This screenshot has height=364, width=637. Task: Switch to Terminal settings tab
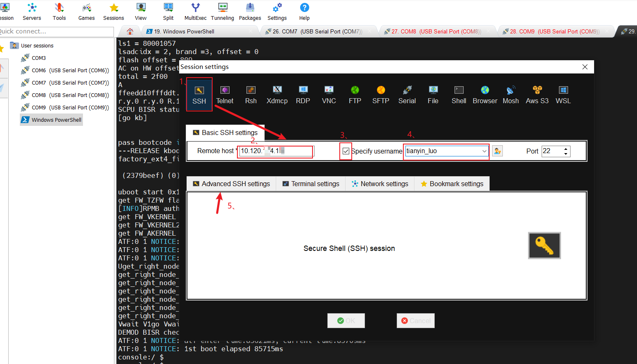pos(310,184)
